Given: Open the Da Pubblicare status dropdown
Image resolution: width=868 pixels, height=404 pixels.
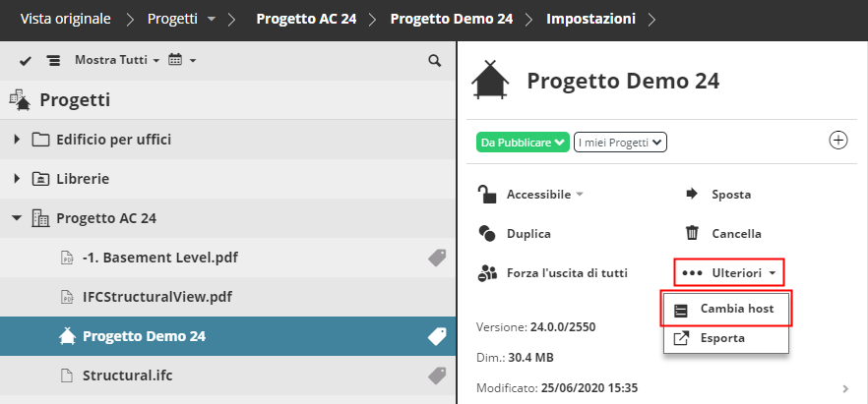Looking at the screenshot, I should coord(522,143).
